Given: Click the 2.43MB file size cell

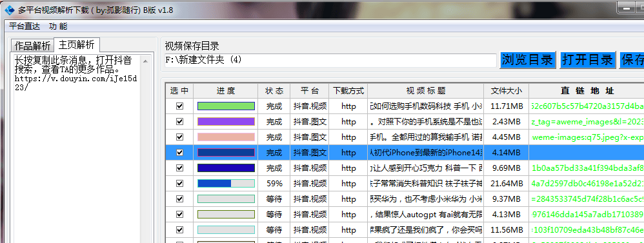Looking at the screenshot, I should (x=507, y=121).
